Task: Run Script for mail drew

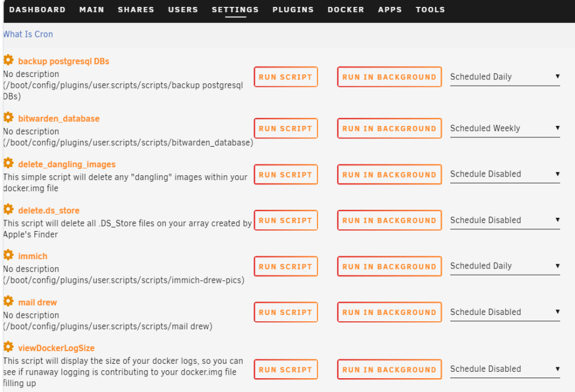Action: coord(286,312)
